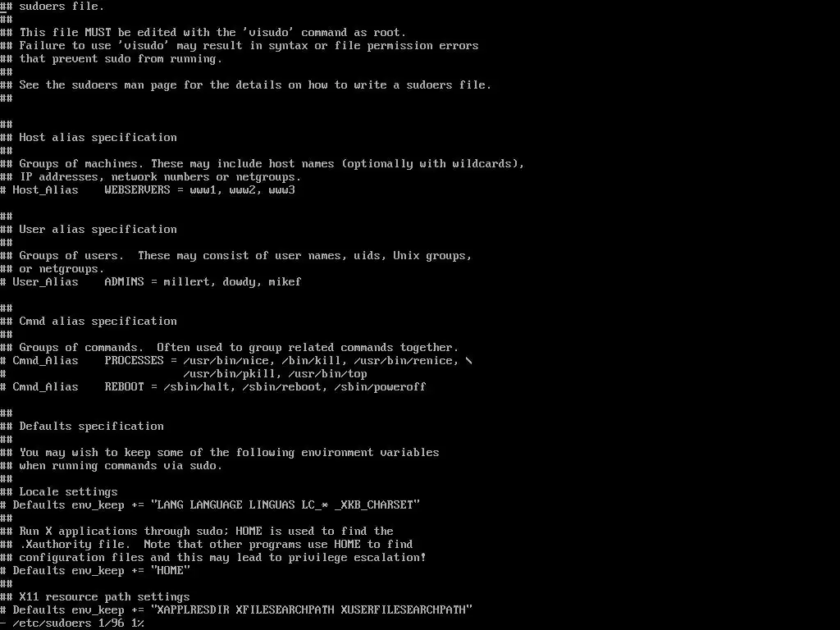Click the 'Defaults specification' heading

92,427
